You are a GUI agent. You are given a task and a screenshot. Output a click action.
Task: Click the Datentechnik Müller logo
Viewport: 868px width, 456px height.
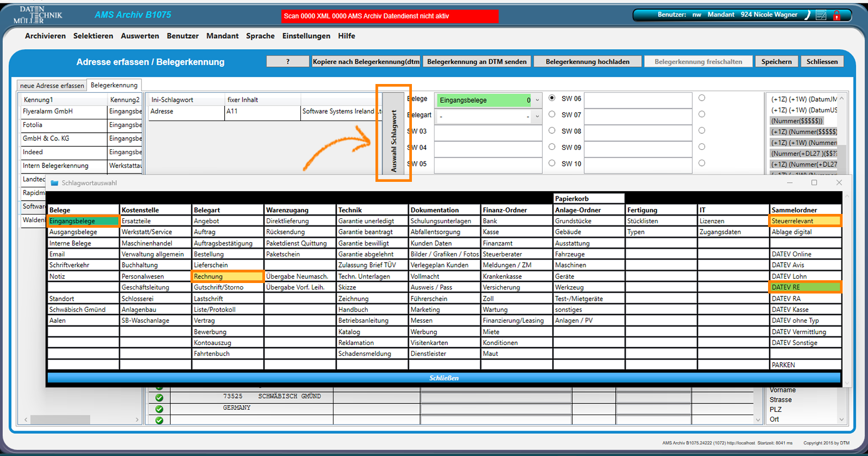(x=38, y=15)
